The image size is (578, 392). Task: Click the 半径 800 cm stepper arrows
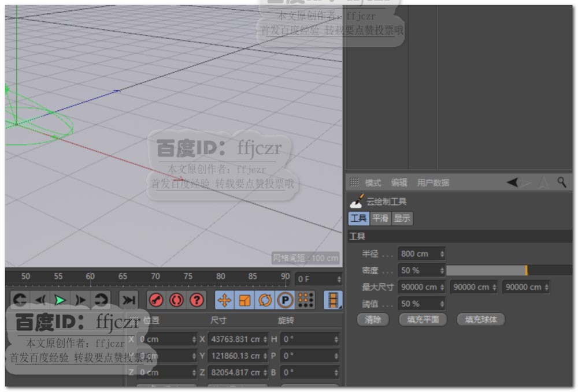coord(442,253)
